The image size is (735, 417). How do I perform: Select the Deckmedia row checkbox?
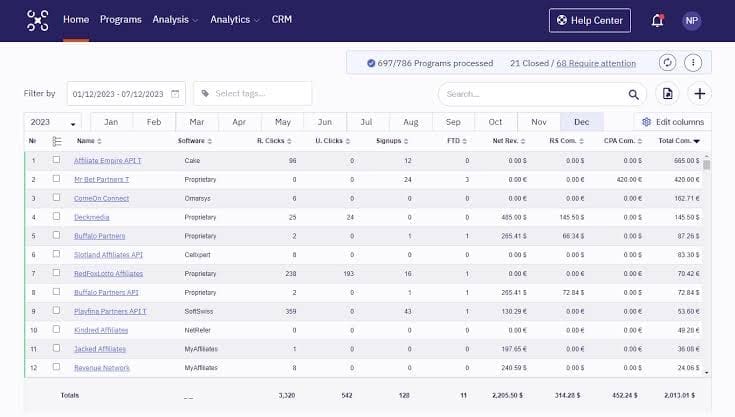tap(56, 217)
